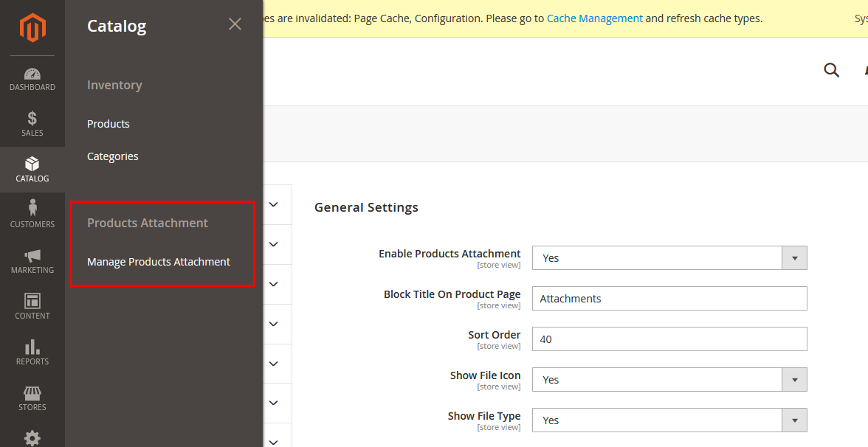Open the Content section
Viewport: 868px width, 447px height.
32,307
